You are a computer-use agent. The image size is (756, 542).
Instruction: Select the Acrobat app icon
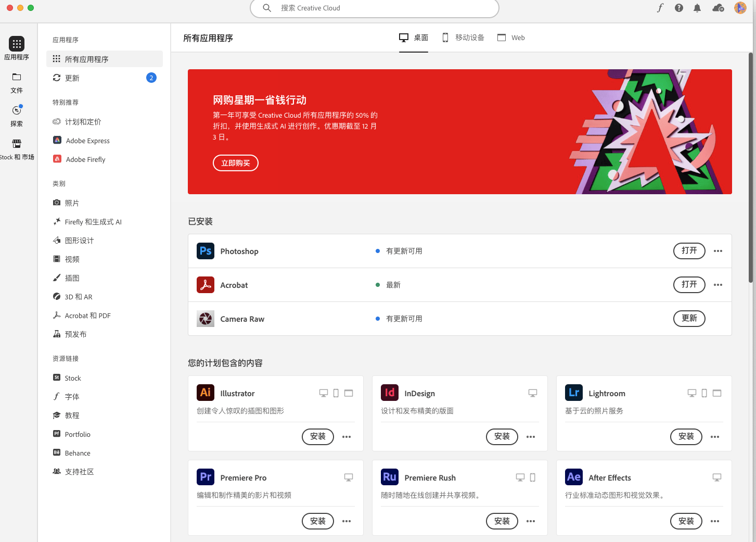click(x=206, y=285)
